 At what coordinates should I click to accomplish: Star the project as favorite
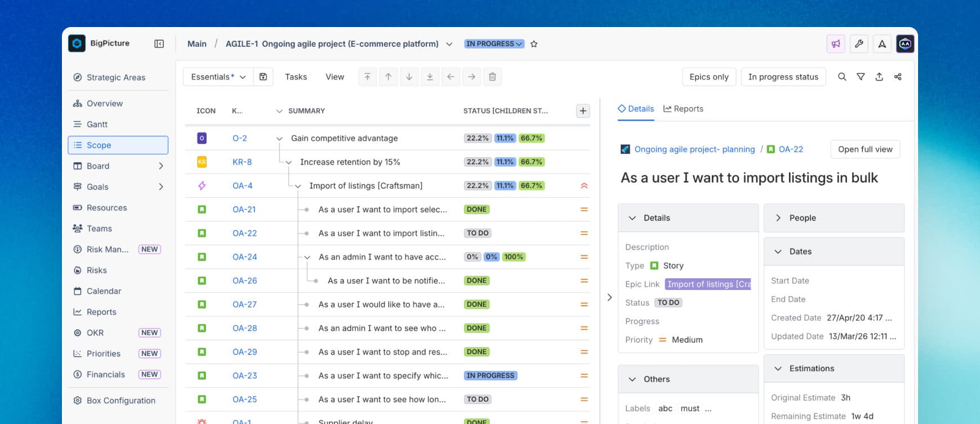point(534,44)
